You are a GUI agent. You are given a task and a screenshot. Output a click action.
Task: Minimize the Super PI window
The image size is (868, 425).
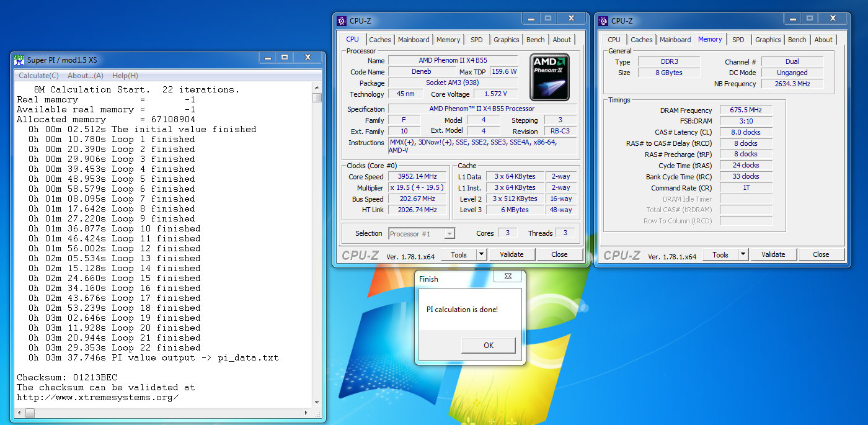tap(267, 57)
